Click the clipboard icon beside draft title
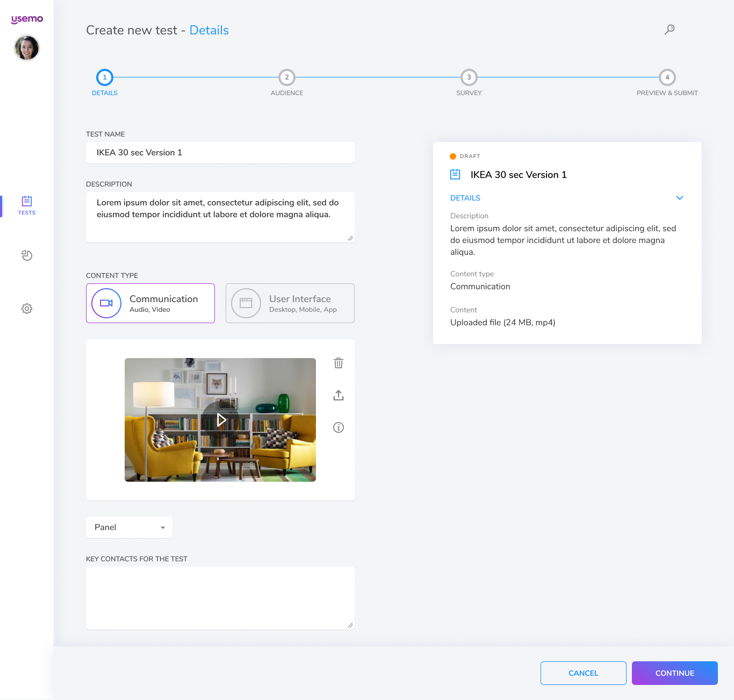This screenshot has height=700, width=734. pyautogui.click(x=455, y=174)
